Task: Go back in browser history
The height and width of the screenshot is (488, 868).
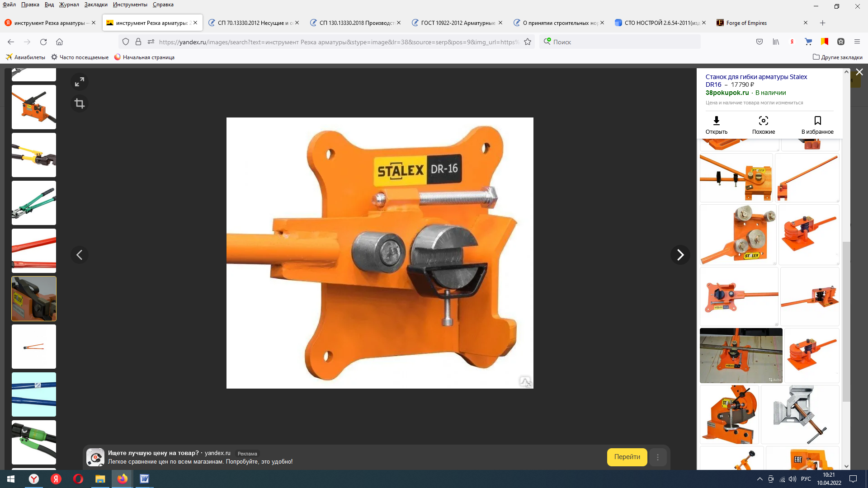Action: point(11,42)
